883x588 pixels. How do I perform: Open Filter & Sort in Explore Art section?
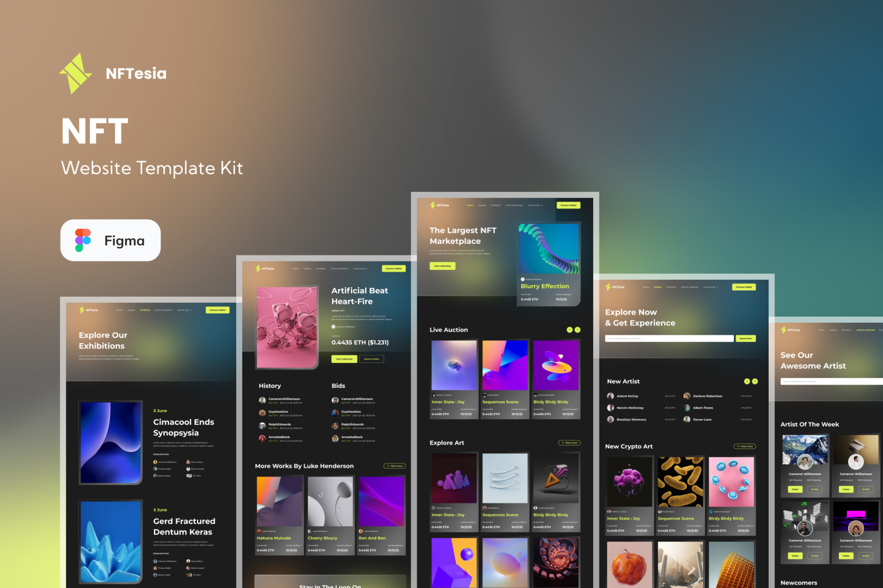(569, 443)
